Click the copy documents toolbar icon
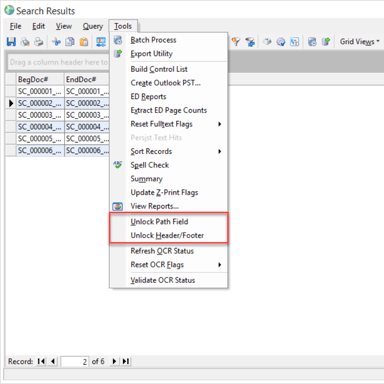 point(70,42)
